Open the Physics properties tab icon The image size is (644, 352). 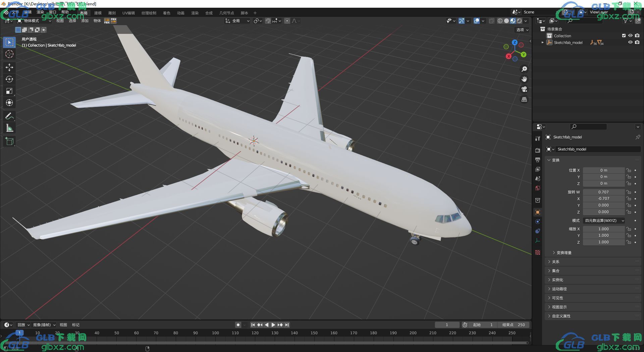pos(538,222)
